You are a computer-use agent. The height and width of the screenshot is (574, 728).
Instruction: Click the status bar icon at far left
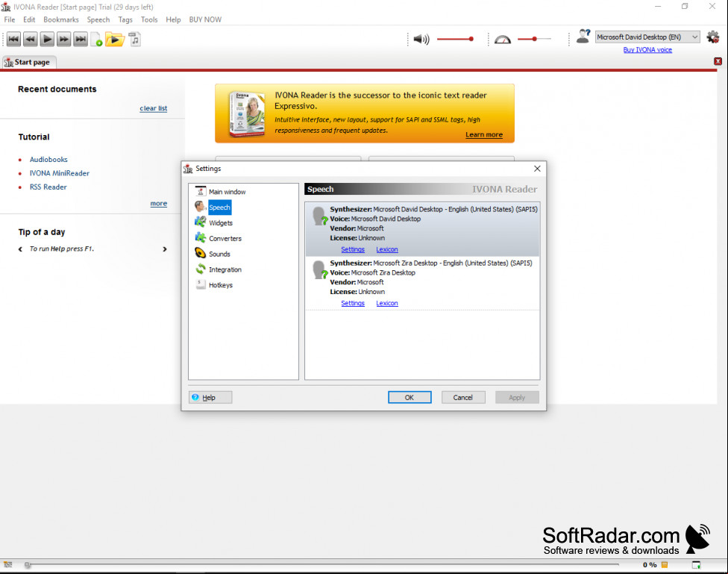[x=8, y=565]
